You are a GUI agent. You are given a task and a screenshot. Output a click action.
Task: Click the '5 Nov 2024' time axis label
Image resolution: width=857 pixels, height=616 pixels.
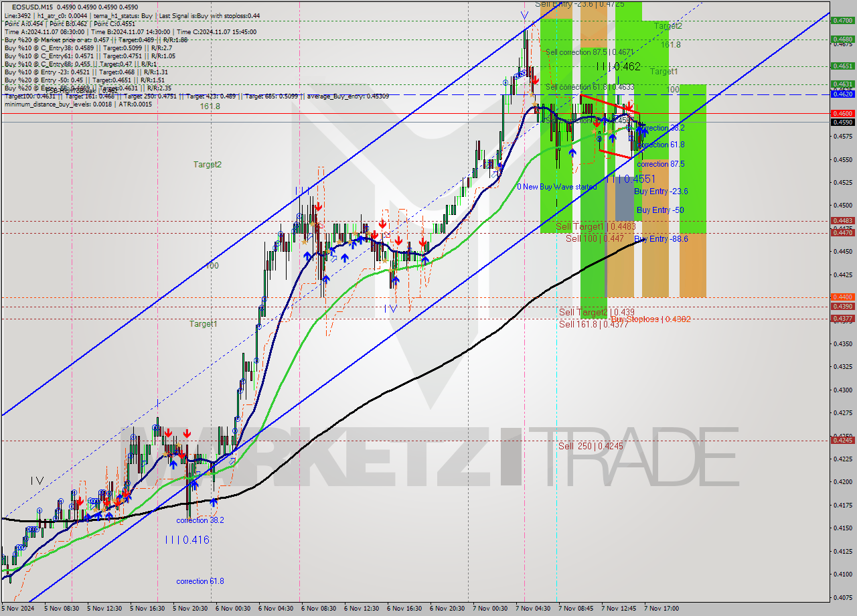tap(18, 609)
